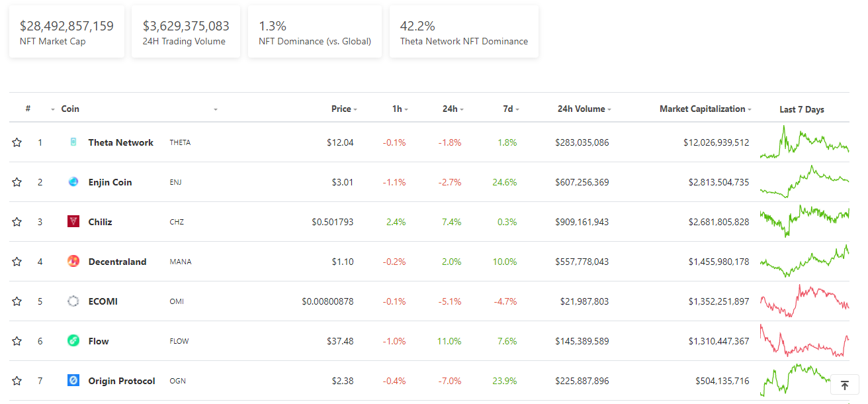Image resolution: width=868 pixels, height=404 pixels.
Task: Open Chiliz's 7-day sparkline chart
Action: pyautogui.click(x=804, y=222)
